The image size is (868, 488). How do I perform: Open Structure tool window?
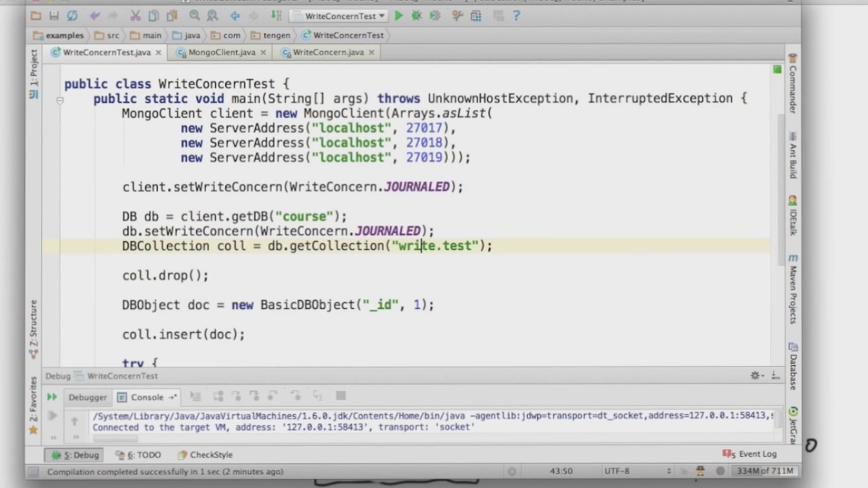click(33, 329)
